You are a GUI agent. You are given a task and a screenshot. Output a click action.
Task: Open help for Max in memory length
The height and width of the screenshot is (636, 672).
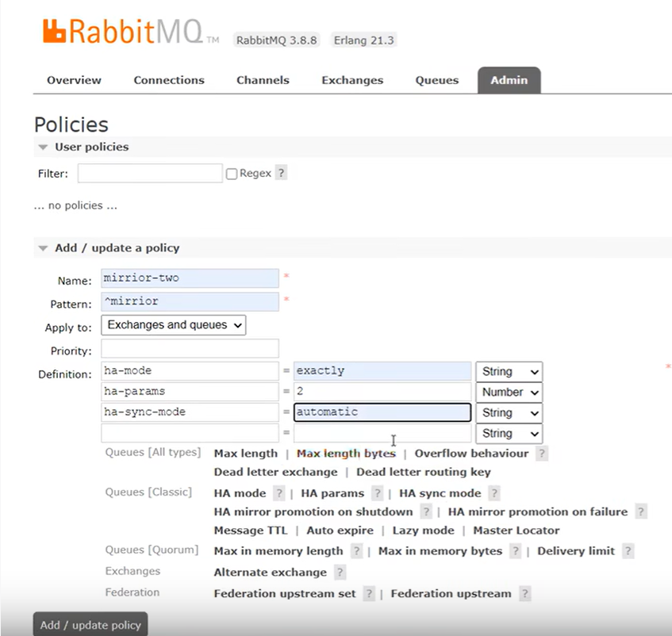coord(356,551)
